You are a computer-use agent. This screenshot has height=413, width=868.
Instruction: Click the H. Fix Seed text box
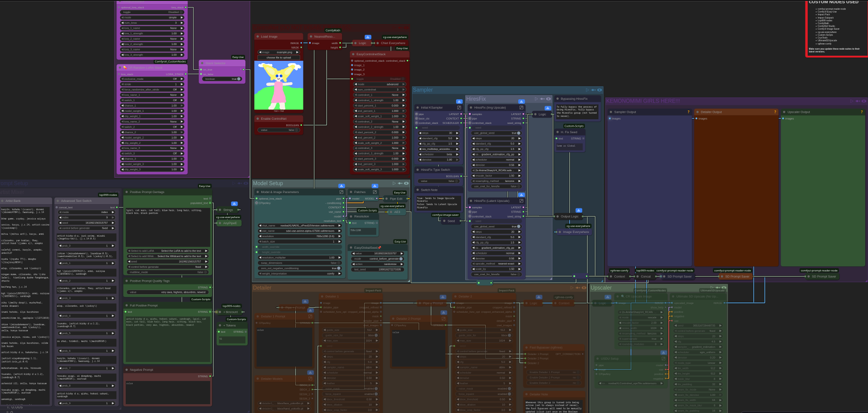point(569,148)
